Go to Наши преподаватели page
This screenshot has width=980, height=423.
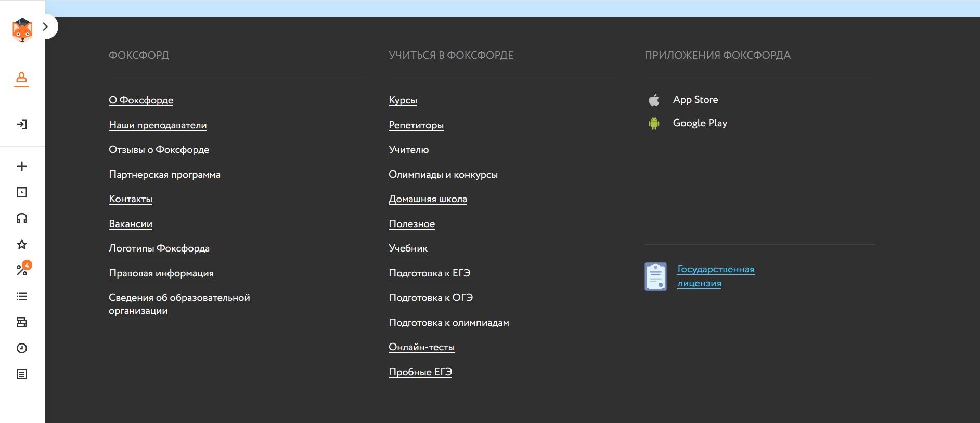click(158, 125)
